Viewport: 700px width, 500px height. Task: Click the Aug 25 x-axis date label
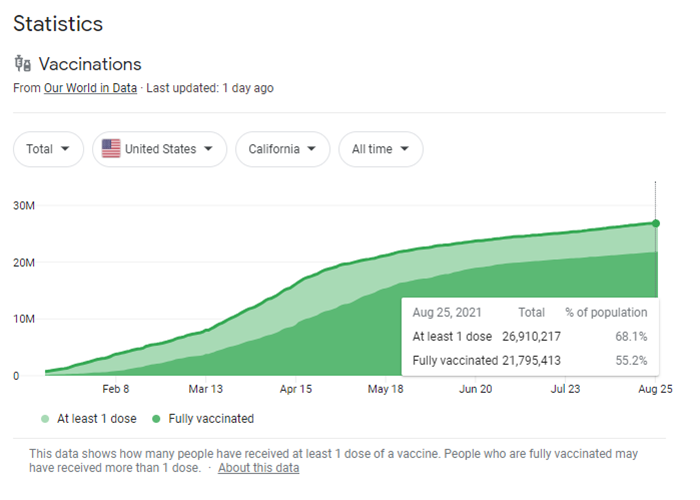coord(655,390)
